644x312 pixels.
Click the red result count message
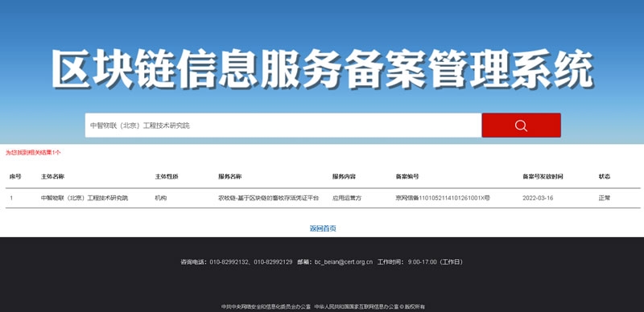click(x=33, y=153)
